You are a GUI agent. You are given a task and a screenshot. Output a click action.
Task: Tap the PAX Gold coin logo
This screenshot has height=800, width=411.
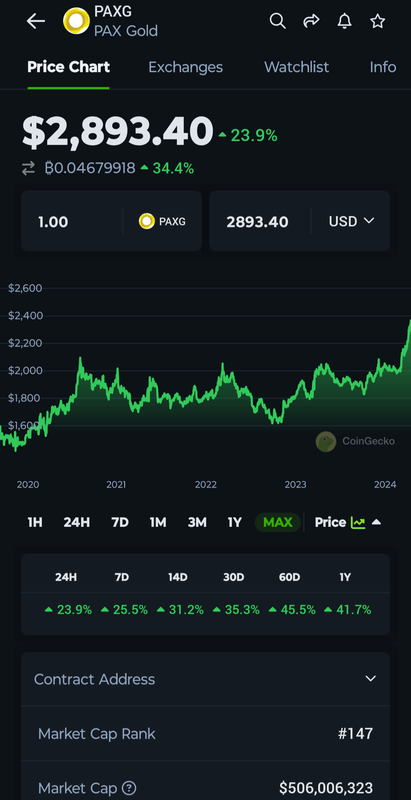coord(76,21)
